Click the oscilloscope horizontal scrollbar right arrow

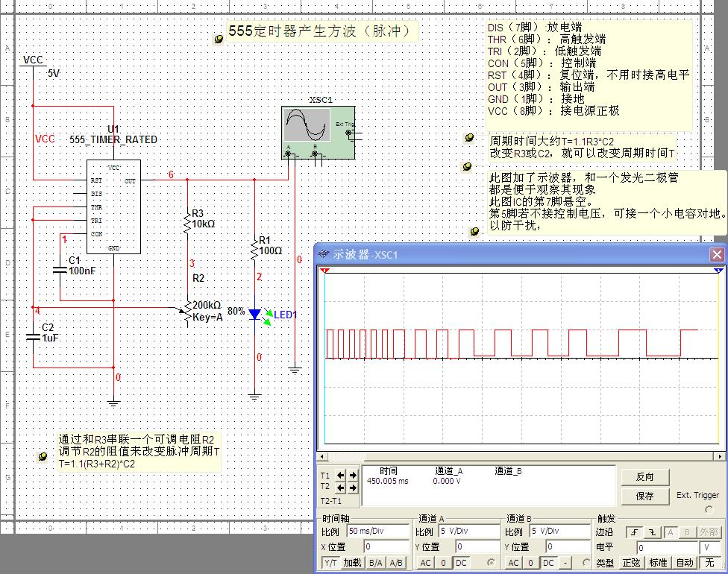[721, 457]
